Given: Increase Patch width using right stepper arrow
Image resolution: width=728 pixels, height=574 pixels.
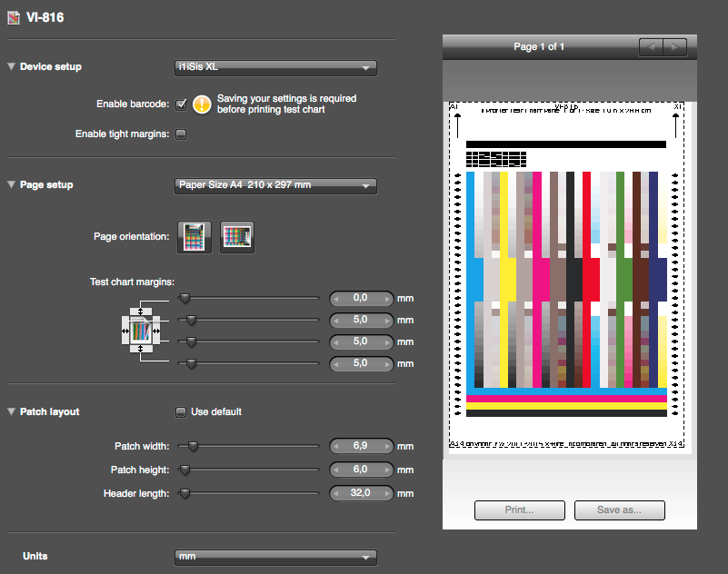Looking at the screenshot, I should (x=387, y=446).
